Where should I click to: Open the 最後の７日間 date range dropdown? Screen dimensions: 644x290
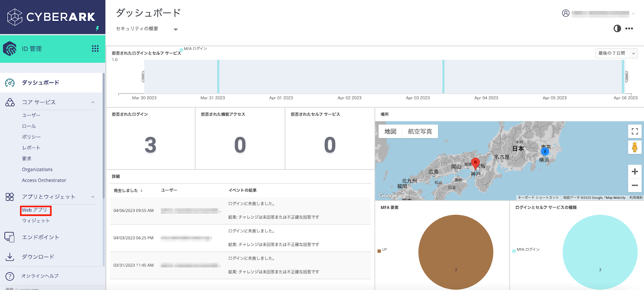[x=616, y=53]
